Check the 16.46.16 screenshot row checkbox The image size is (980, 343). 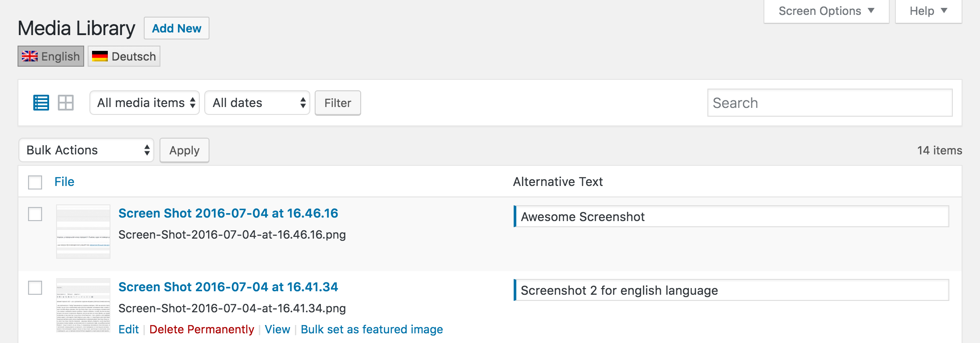[x=35, y=214]
